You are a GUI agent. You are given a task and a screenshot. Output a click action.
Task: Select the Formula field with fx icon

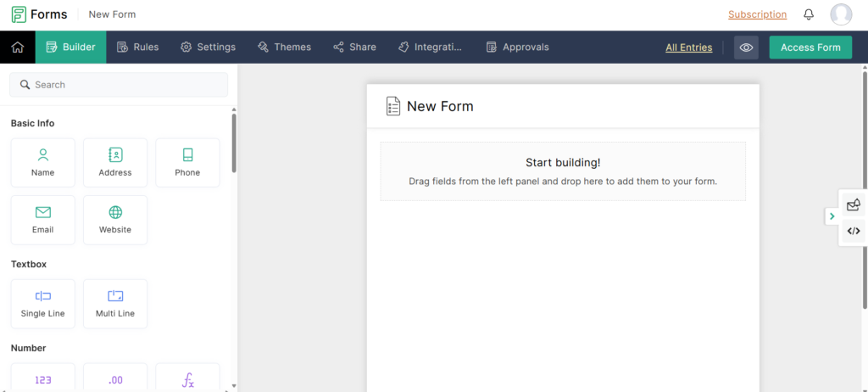(187, 378)
